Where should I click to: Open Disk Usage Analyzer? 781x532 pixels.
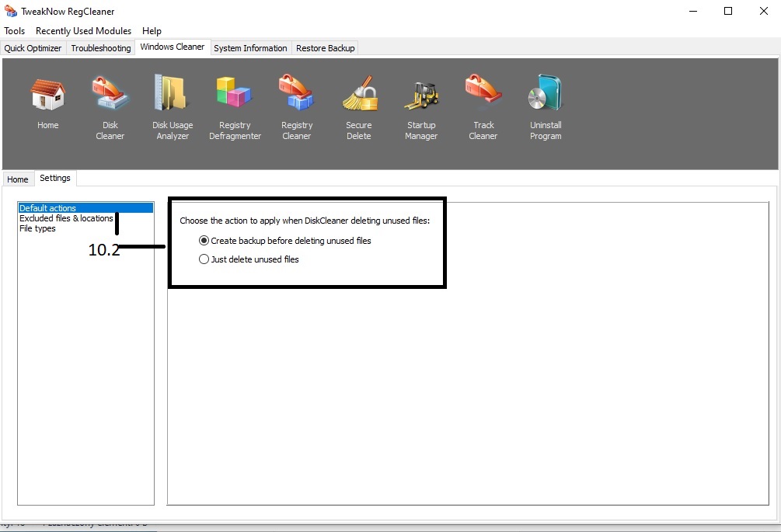173,107
